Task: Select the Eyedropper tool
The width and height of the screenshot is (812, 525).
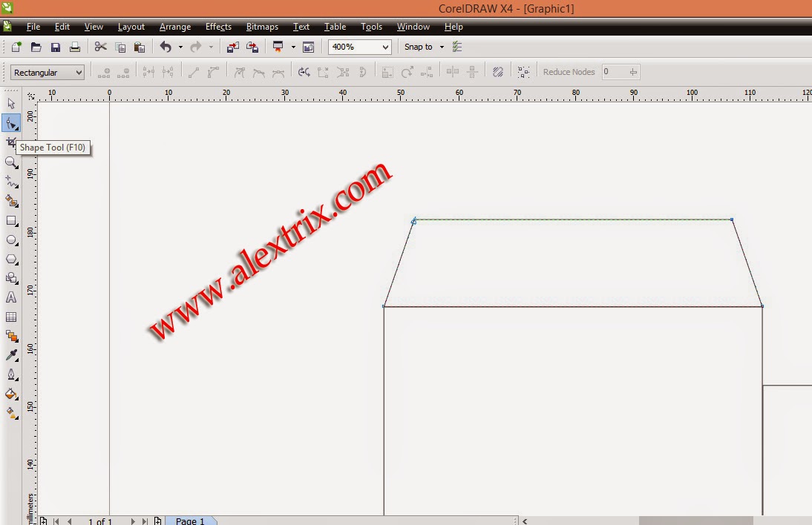Action: pyautogui.click(x=11, y=355)
